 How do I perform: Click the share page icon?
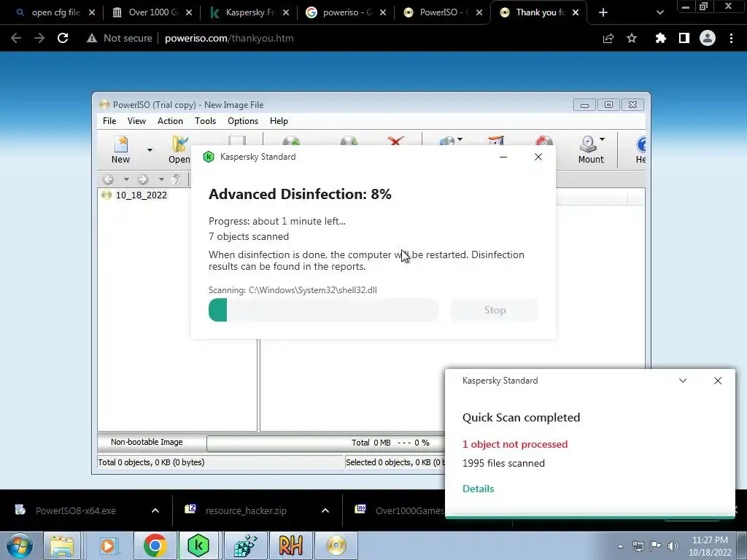(608, 38)
